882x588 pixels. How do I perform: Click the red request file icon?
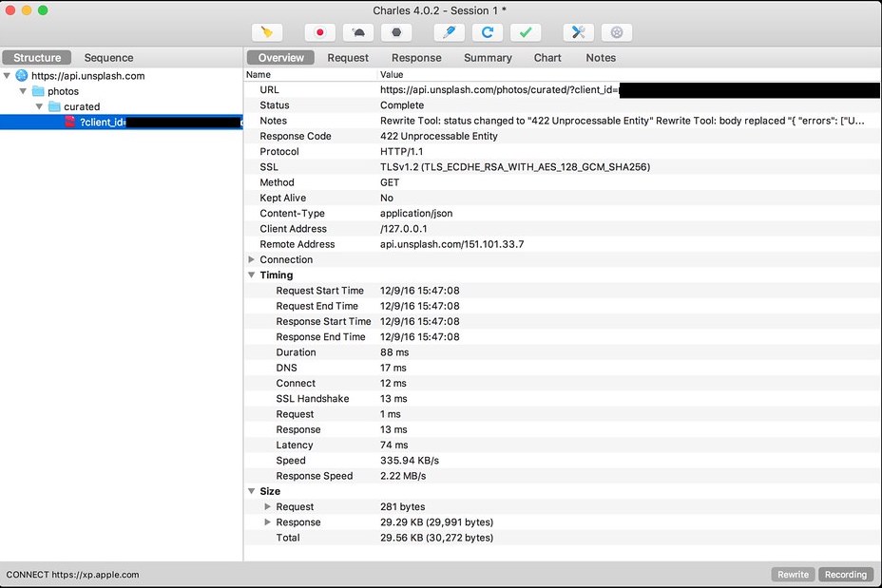69,122
